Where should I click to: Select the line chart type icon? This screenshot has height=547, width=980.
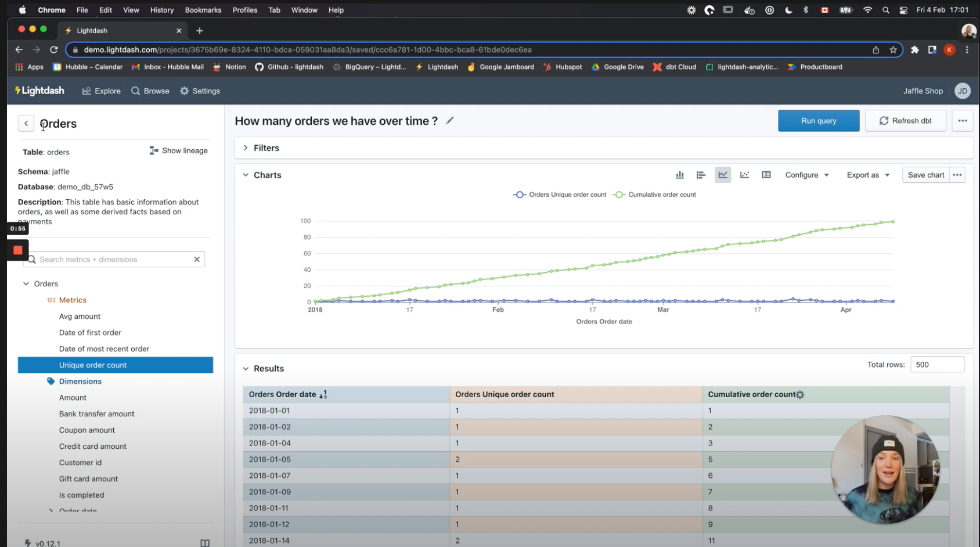(723, 174)
